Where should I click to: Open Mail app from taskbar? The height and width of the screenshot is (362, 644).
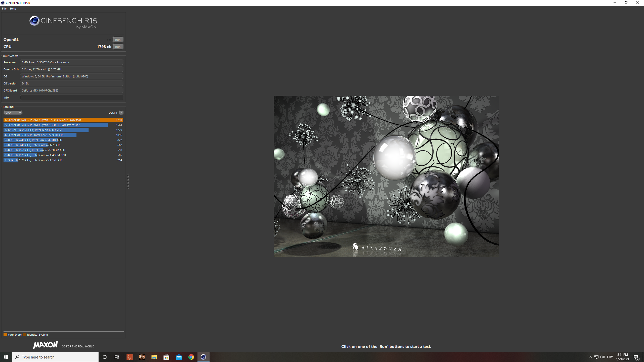(x=179, y=357)
